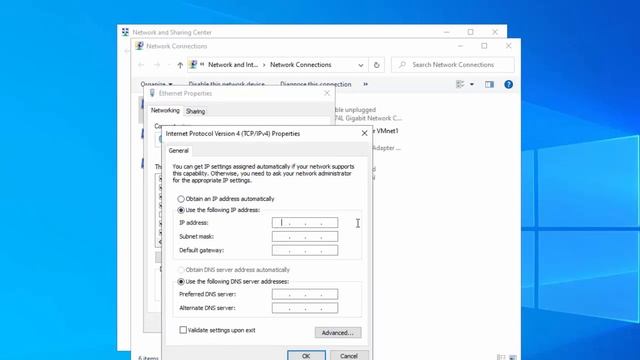This screenshot has width=640, height=360.
Task: Switch to Networking tab in Ethernet Properties
Action: [x=165, y=111]
